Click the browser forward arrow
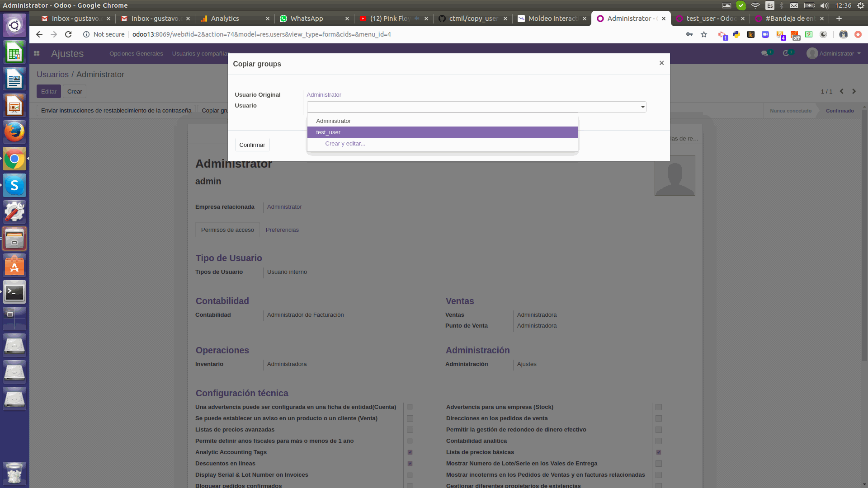 [x=54, y=34]
